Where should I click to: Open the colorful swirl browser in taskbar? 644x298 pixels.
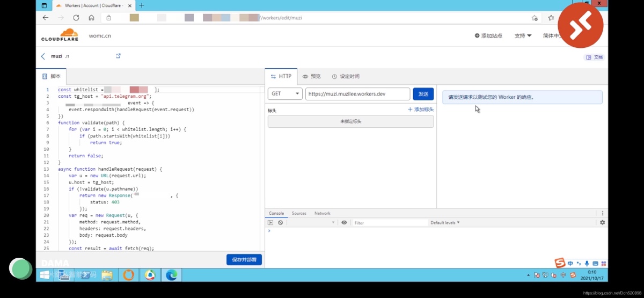point(150,275)
